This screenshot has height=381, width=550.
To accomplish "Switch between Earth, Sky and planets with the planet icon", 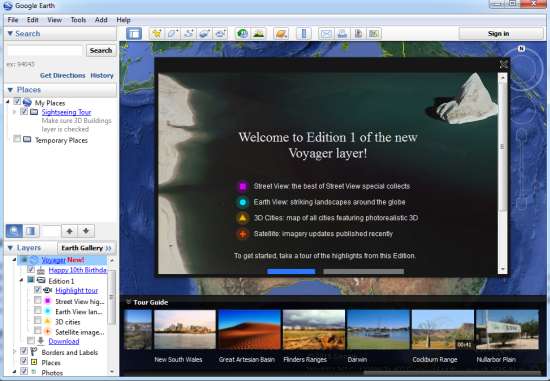I will coord(281,34).
